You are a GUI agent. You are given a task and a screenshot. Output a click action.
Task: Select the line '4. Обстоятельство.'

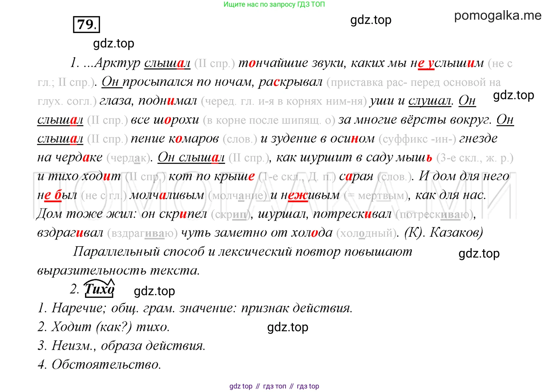99,364
